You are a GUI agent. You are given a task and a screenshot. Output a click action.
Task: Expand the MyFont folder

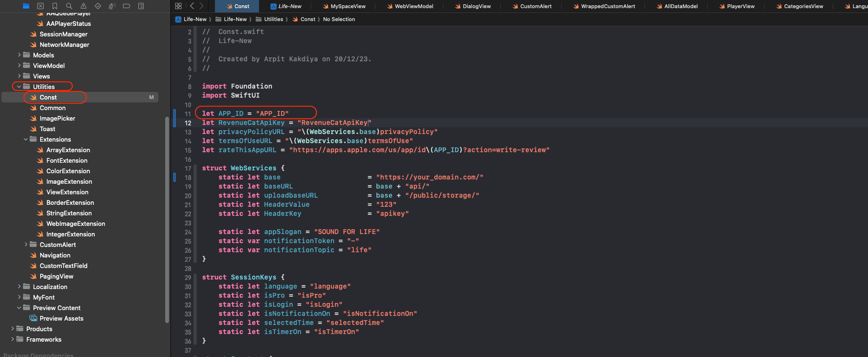19,297
